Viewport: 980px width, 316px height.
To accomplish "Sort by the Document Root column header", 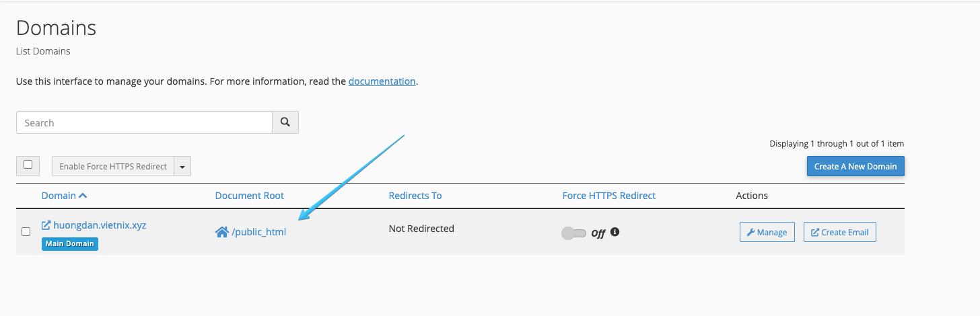I will 250,196.
